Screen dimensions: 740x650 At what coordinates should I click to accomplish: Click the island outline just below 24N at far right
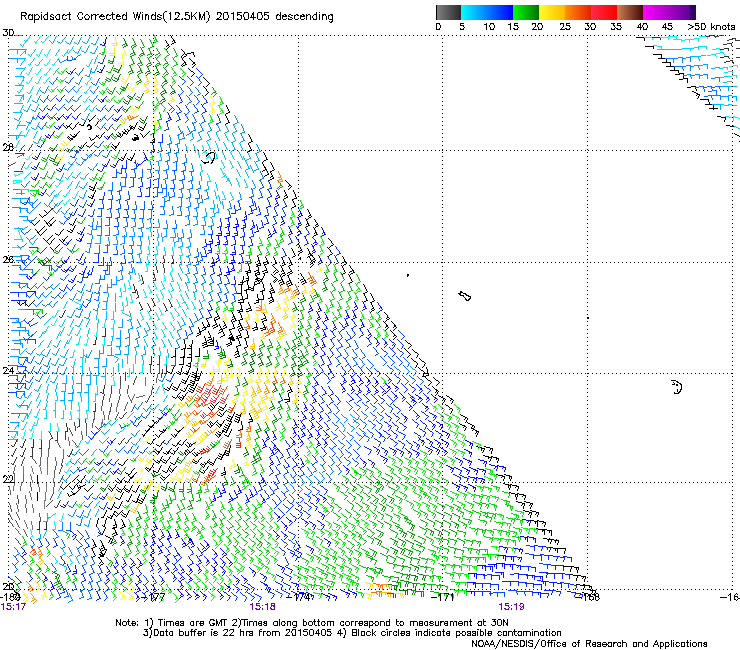[677, 387]
